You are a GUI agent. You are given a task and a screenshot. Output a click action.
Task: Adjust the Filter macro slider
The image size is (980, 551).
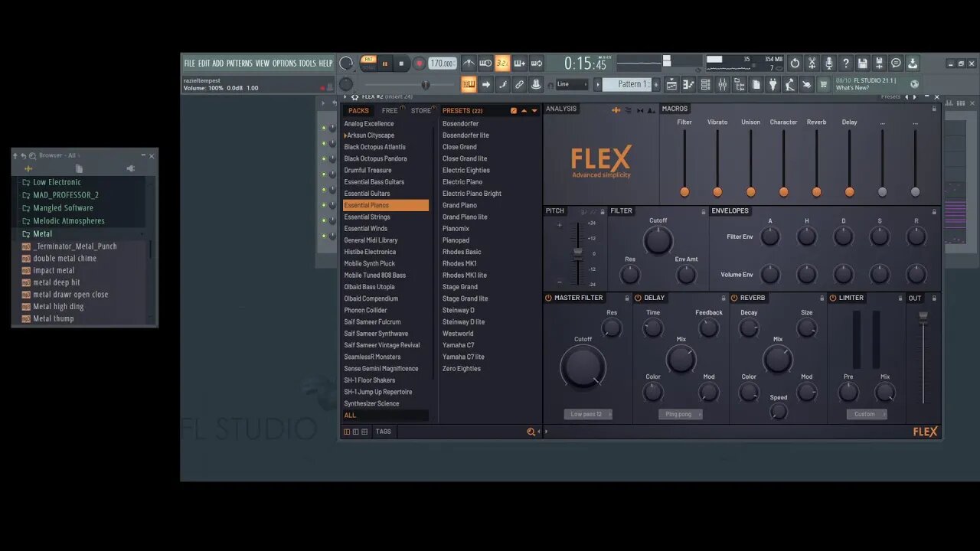[684, 191]
